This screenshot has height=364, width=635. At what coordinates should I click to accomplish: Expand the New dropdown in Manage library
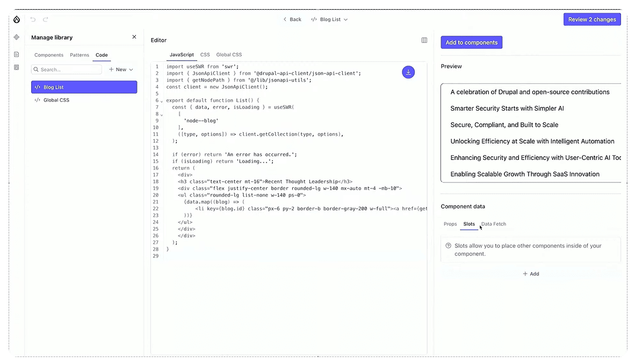coord(120,69)
